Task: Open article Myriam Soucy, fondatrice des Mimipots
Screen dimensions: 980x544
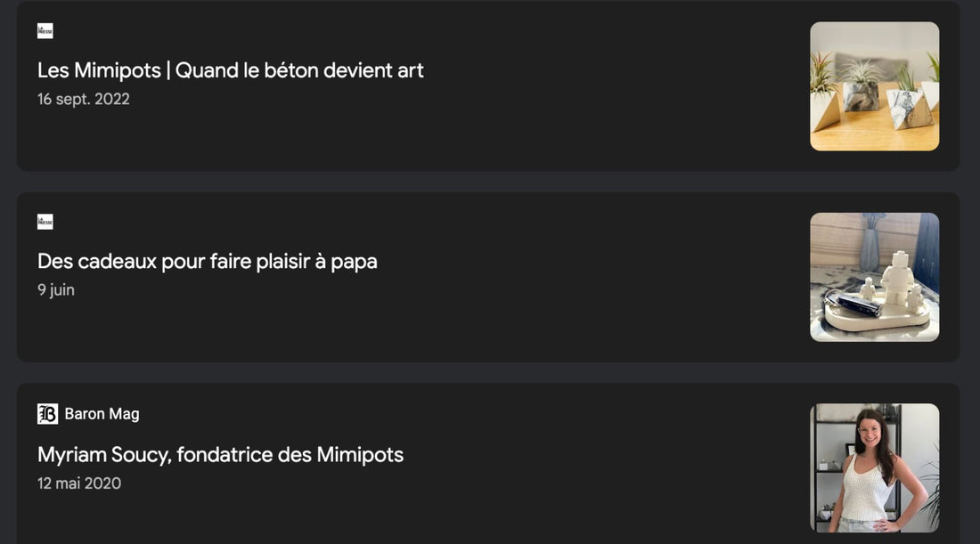Action: (x=220, y=455)
